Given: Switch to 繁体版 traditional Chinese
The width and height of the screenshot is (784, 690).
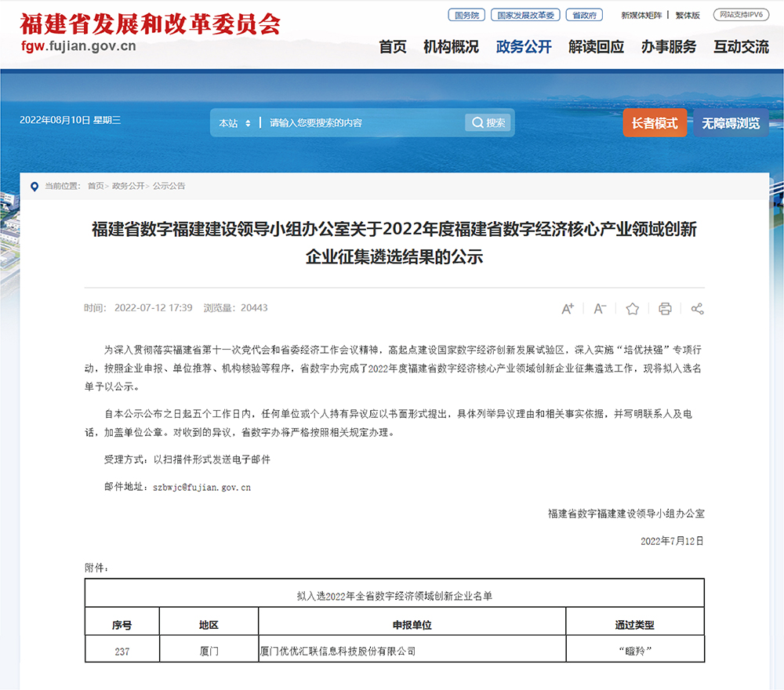Looking at the screenshot, I should coord(688,16).
